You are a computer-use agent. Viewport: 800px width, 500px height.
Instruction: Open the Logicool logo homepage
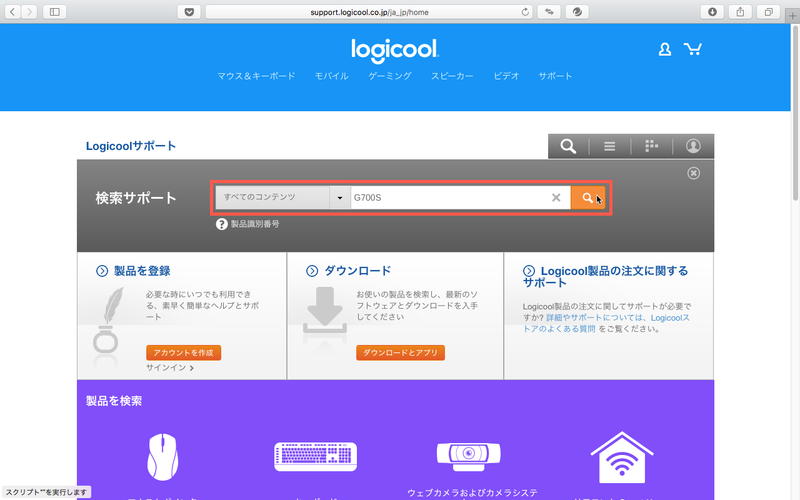coord(395,50)
